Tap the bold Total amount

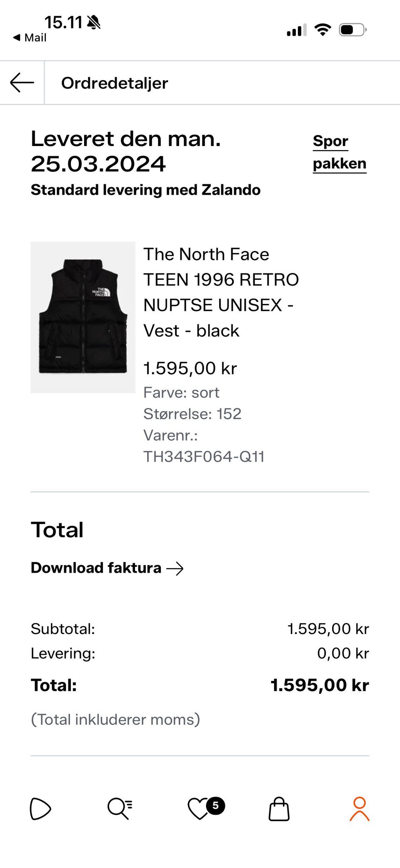(320, 685)
